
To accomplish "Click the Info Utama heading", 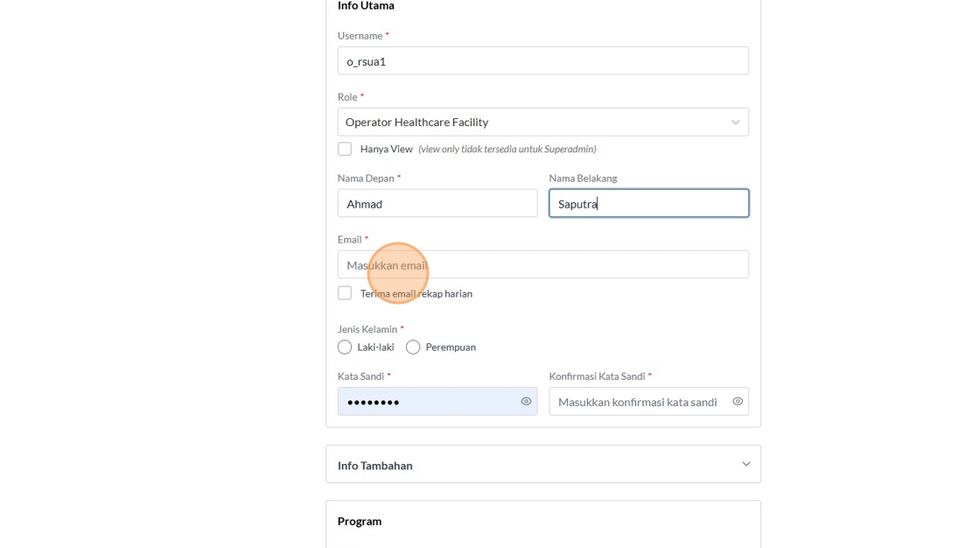I will tap(366, 6).
